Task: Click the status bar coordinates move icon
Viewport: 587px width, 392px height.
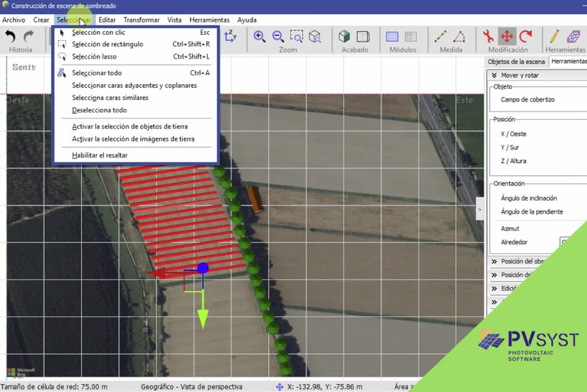Action: point(280,387)
